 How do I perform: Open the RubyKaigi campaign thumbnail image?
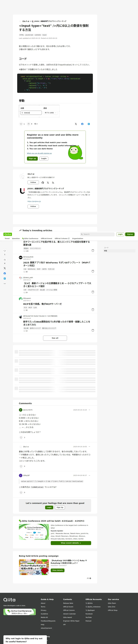point(34,567)
